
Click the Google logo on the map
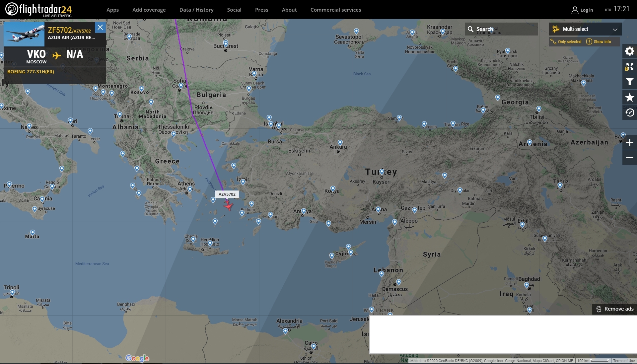pos(137,358)
